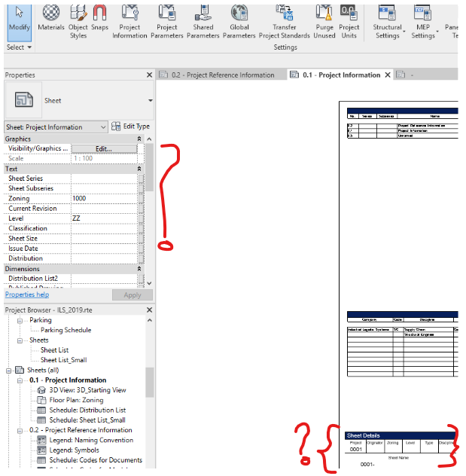Collapse the Parking tree node
The width and height of the screenshot is (466, 476).
(20, 321)
